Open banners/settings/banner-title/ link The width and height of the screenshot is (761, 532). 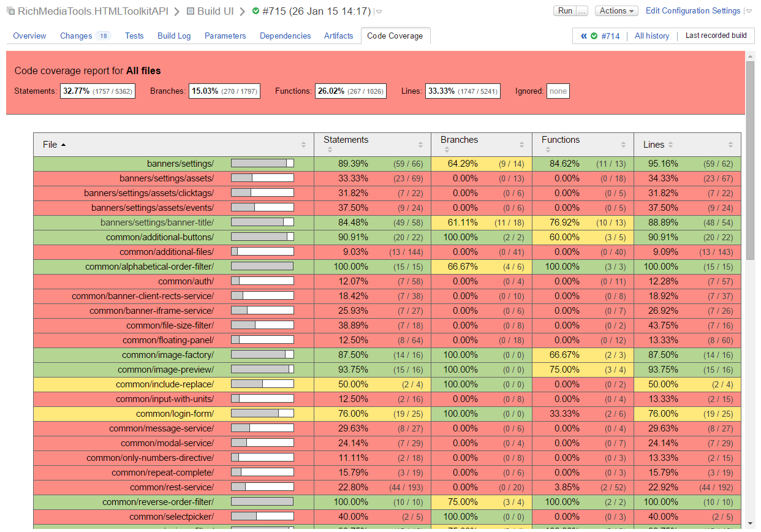[x=157, y=222]
